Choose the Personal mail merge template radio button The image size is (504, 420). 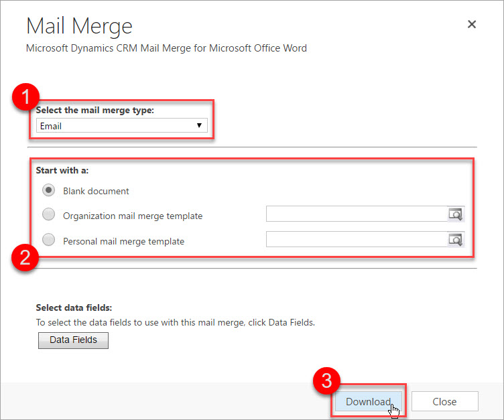pos(49,240)
